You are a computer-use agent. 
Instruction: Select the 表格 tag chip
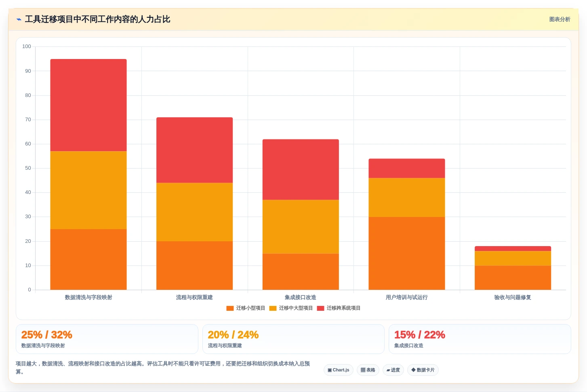[368, 370]
